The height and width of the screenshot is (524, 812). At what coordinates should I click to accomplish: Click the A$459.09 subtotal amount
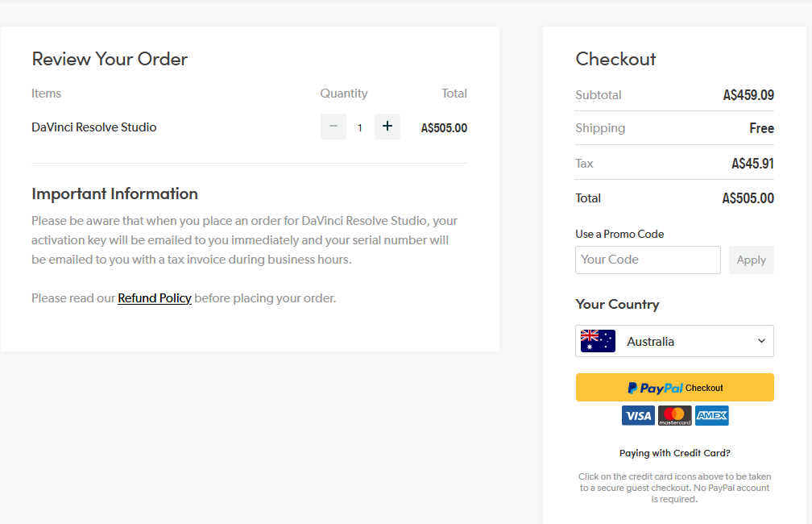[748, 95]
